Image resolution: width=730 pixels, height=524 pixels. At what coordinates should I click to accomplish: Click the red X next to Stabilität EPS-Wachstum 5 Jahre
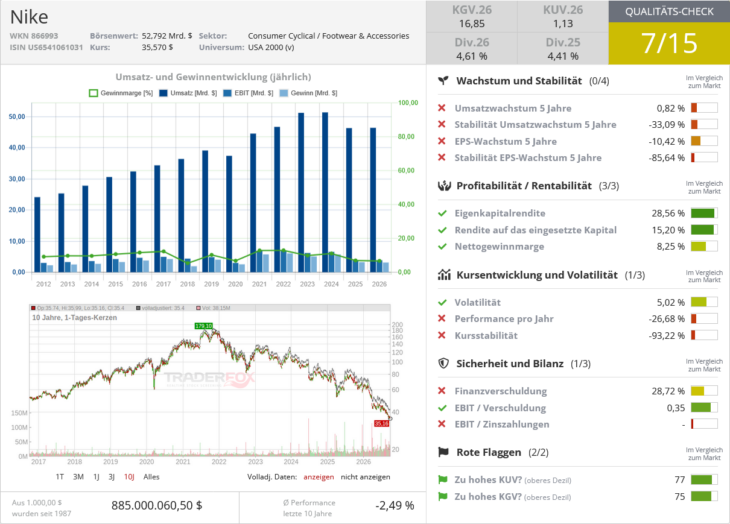click(x=442, y=157)
